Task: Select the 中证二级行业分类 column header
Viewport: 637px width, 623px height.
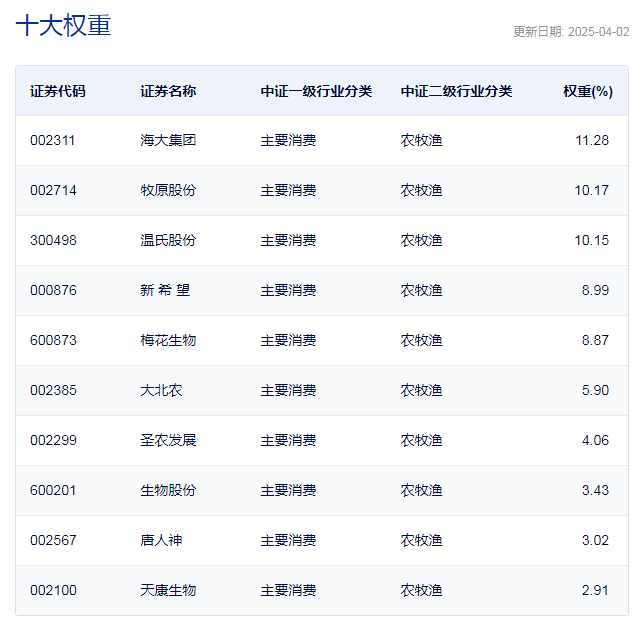Action: click(456, 91)
